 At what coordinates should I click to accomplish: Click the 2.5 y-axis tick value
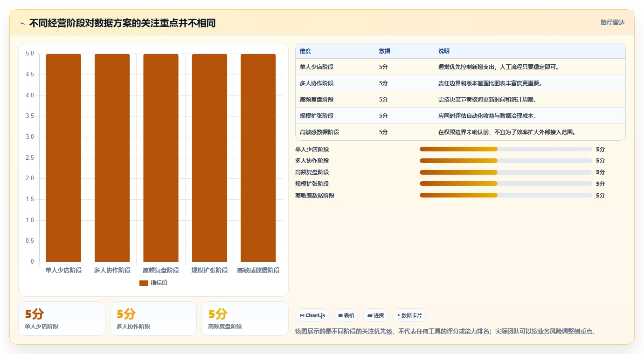coord(29,158)
